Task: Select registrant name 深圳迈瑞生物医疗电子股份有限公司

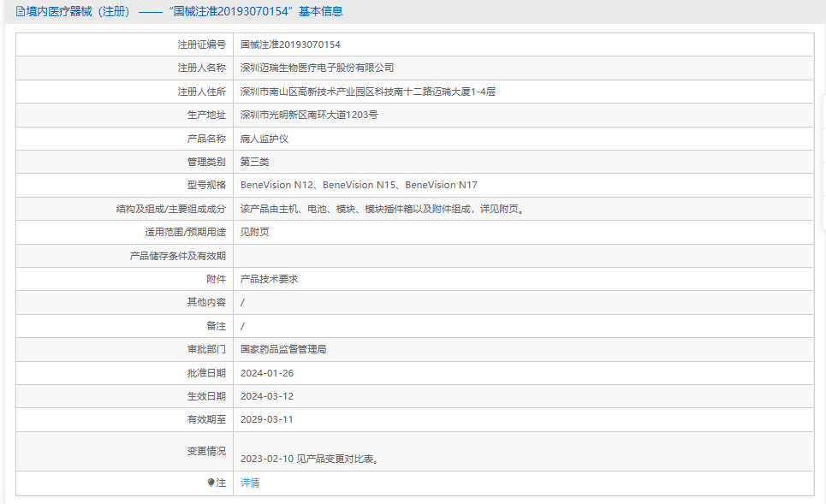Action: coord(317,68)
